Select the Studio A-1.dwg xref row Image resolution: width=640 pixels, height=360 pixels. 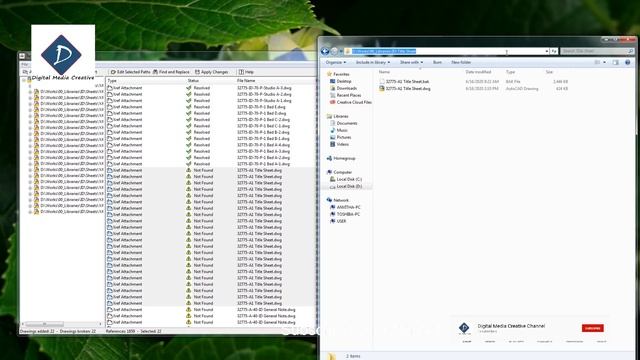coord(211,100)
